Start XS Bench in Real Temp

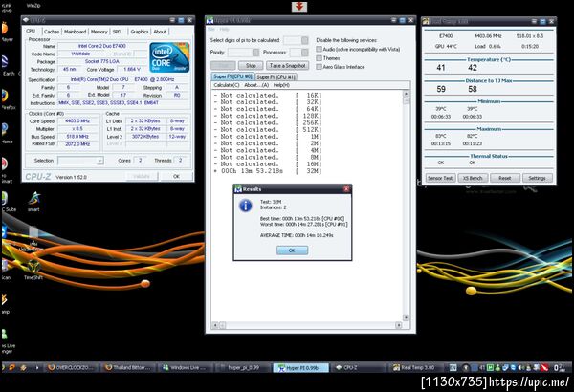click(473, 178)
